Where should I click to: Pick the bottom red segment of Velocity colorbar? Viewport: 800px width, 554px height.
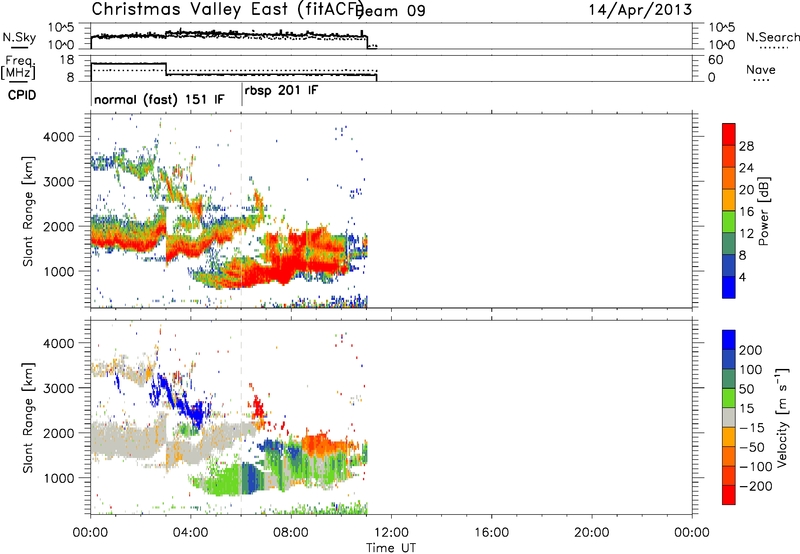pyautogui.click(x=729, y=495)
